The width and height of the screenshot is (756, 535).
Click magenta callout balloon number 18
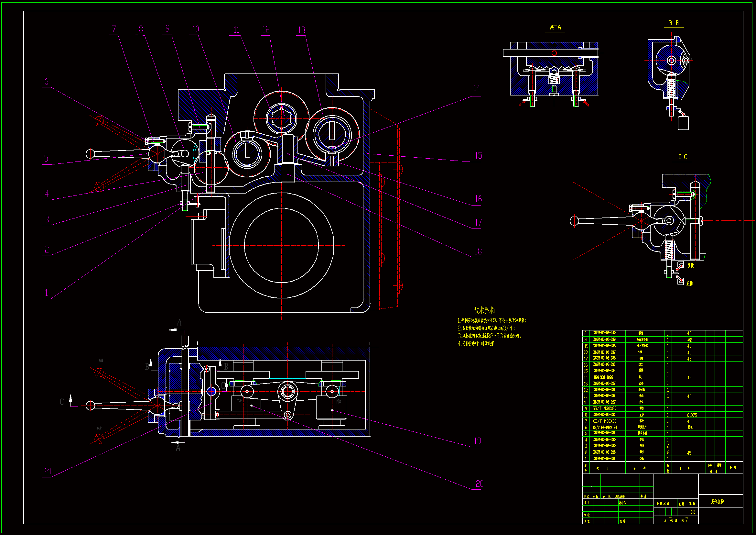[x=478, y=251]
